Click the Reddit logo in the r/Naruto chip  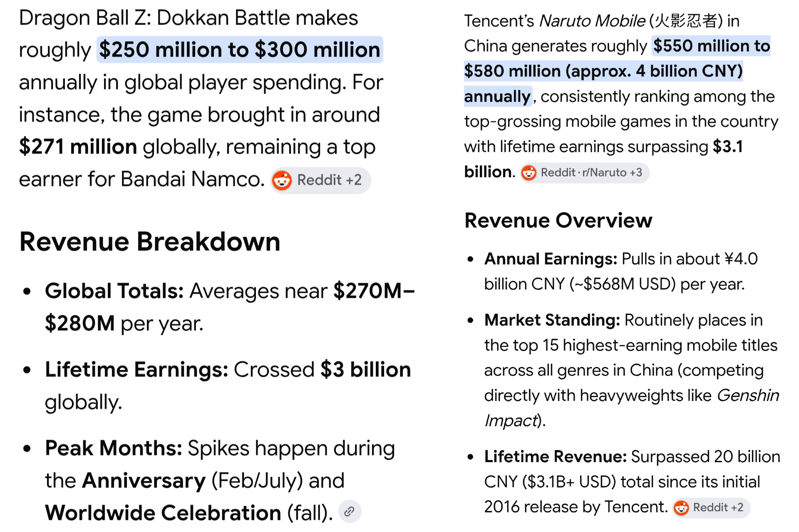pos(529,173)
